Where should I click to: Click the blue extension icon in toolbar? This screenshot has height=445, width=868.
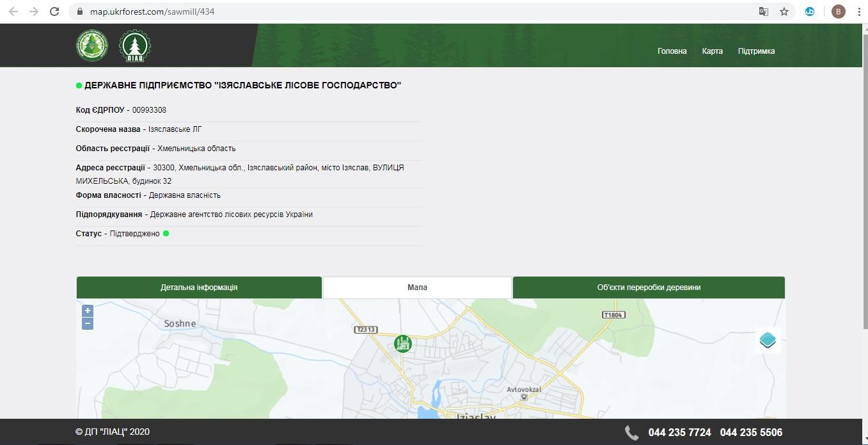pyautogui.click(x=810, y=12)
